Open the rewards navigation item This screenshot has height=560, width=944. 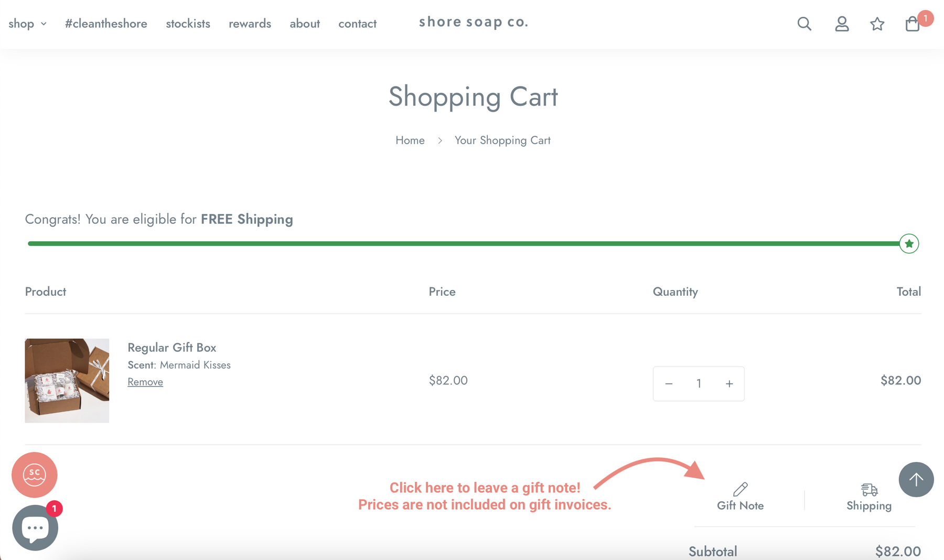250,24
